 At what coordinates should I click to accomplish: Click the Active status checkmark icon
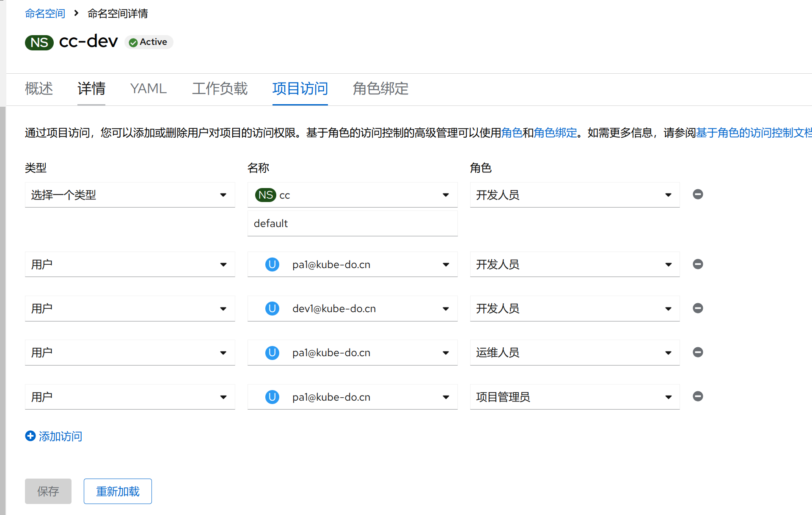(x=133, y=42)
